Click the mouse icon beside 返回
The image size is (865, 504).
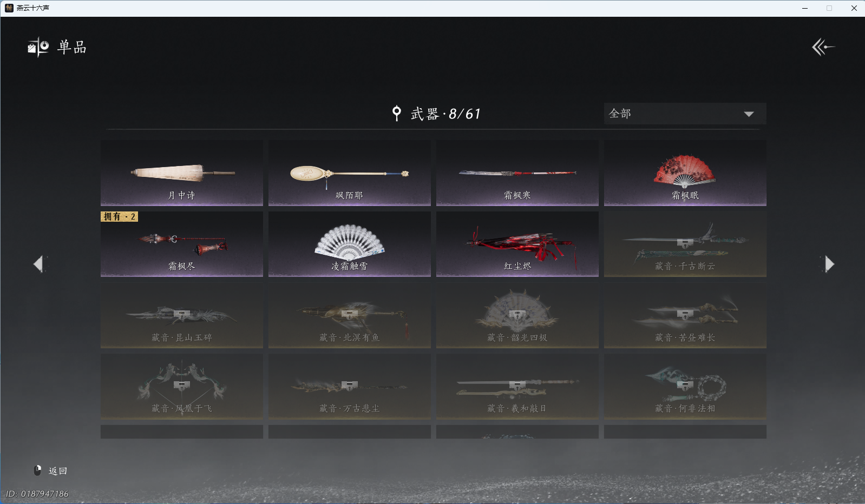click(x=38, y=470)
